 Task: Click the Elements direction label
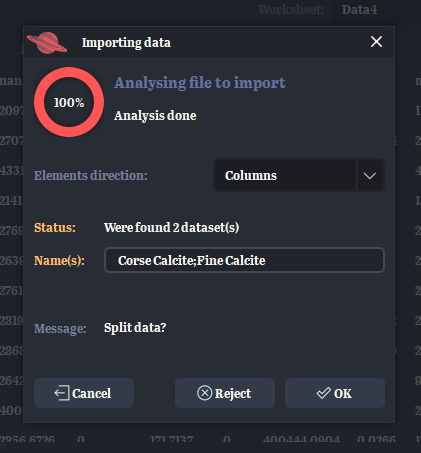click(91, 175)
